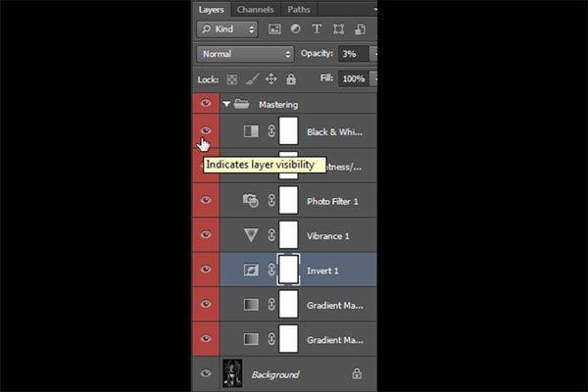Switch to the Channels tab

coord(255,10)
